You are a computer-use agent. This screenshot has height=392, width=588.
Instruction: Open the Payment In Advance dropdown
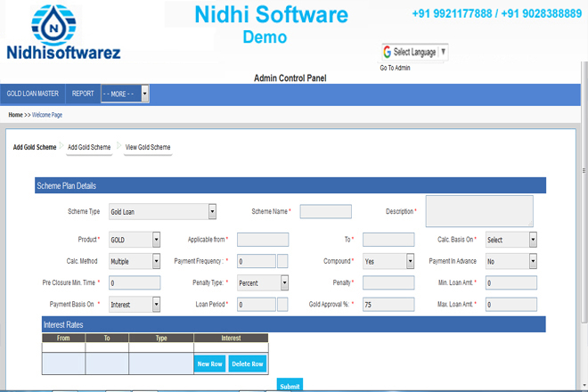[x=510, y=261]
